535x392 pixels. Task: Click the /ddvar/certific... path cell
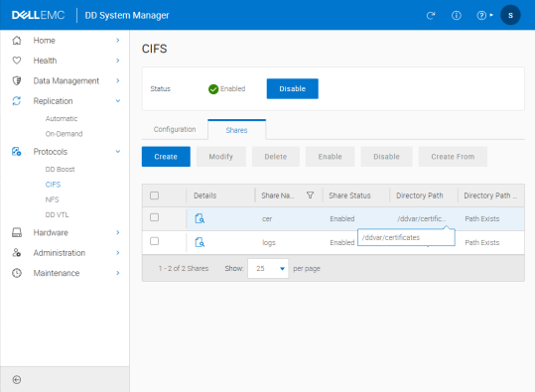(422, 218)
